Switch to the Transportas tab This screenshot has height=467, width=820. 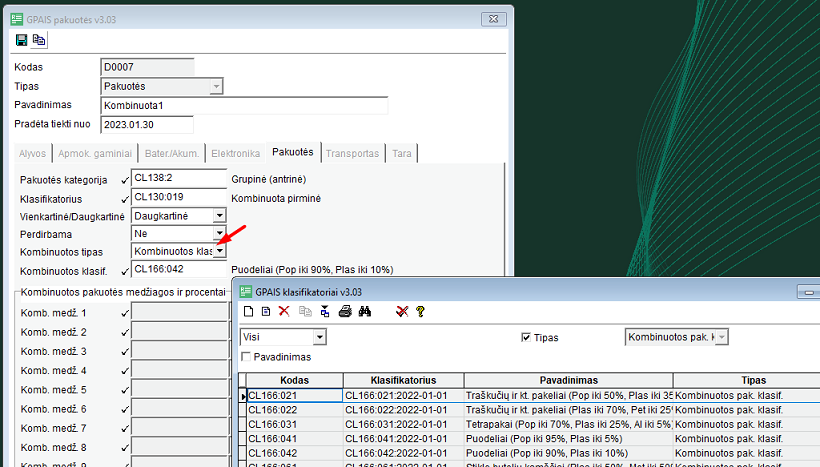[x=352, y=154]
